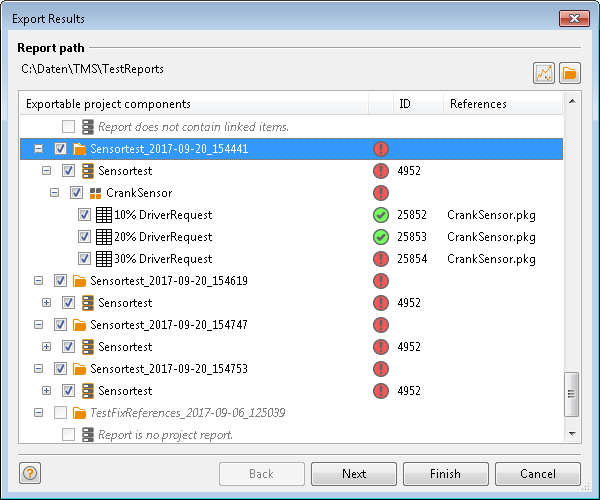Open the browse folder icon for report path
The height and width of the screenshot is (500, 600).
tap(570, 73)
